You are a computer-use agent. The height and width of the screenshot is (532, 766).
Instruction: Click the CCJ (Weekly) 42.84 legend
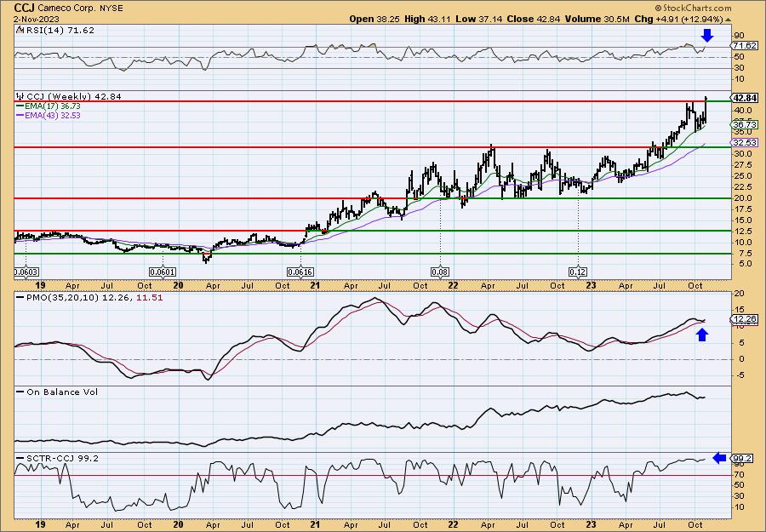74,96
